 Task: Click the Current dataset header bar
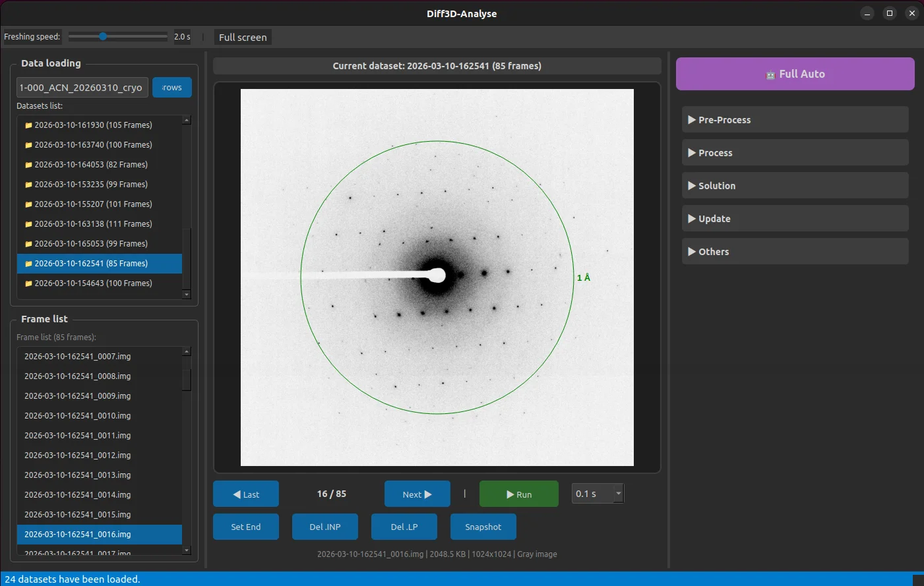[437, 66]
